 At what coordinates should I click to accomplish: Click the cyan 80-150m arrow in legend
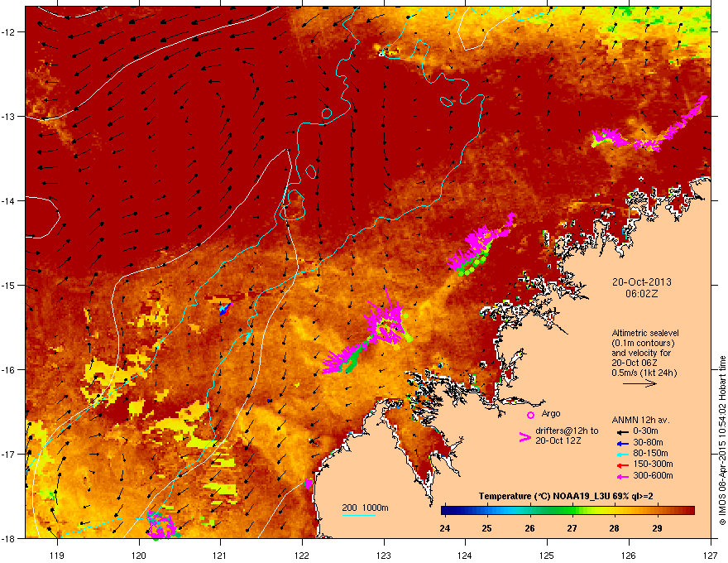[623, 454]
